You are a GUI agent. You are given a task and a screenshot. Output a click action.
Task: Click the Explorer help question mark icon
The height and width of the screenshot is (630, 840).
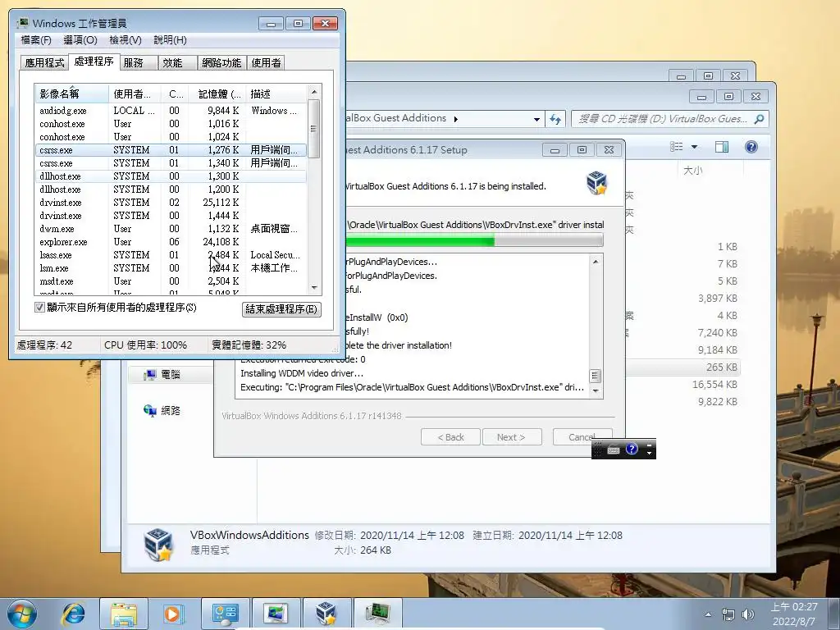[751, 147]
